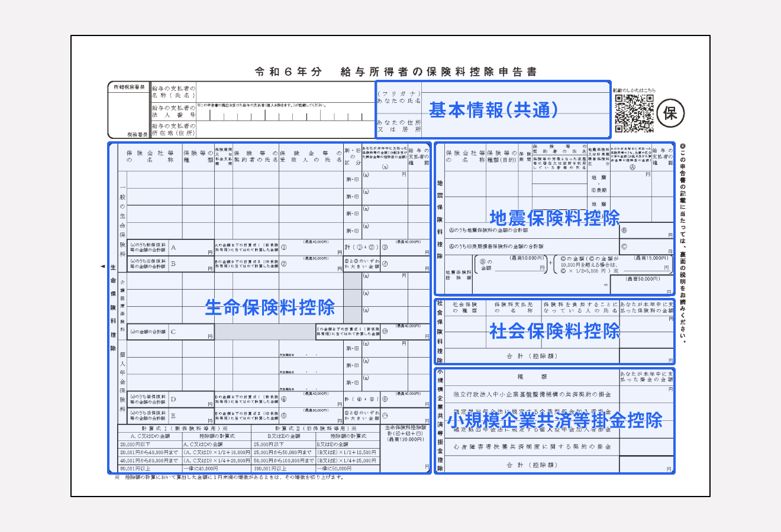Click 保険料を負担することになっている人の氏名 header
Image resolution: width=781 pixels, height=532 pixels.
tap(580, 307)
